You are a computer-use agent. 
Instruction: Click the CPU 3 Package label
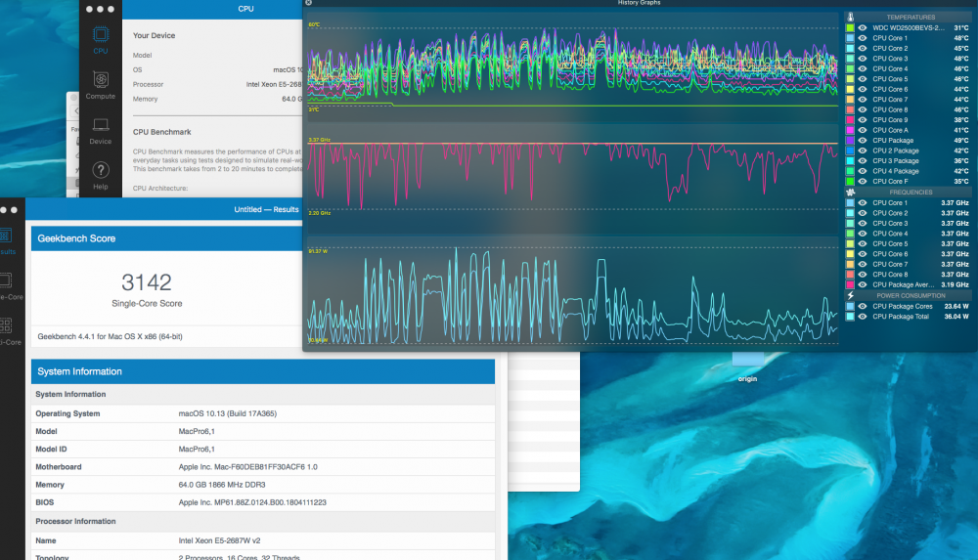click(x=896, y=161)
